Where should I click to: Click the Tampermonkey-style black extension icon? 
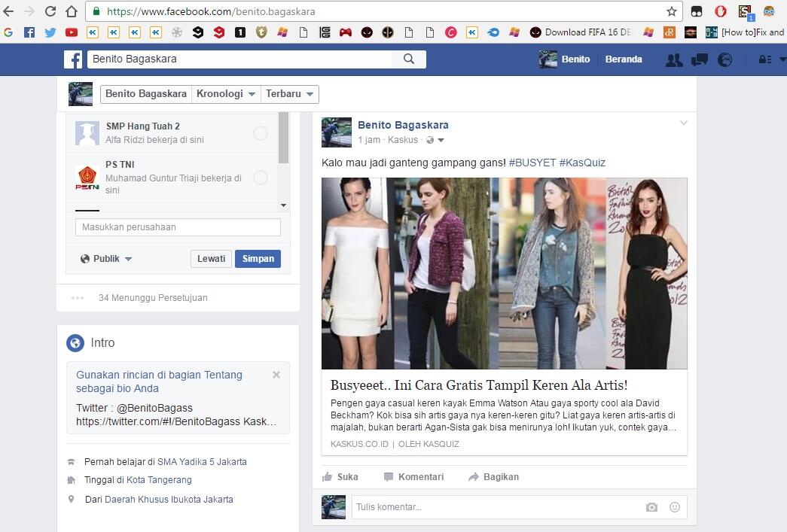click(x=697, y=11)
